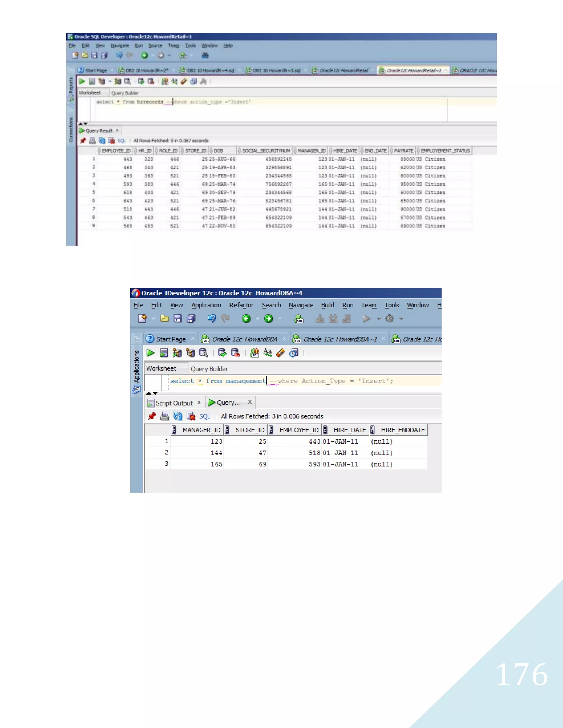Click Delete row icon in JDeveloper query result
563x728 pixels.
point(191,416)
